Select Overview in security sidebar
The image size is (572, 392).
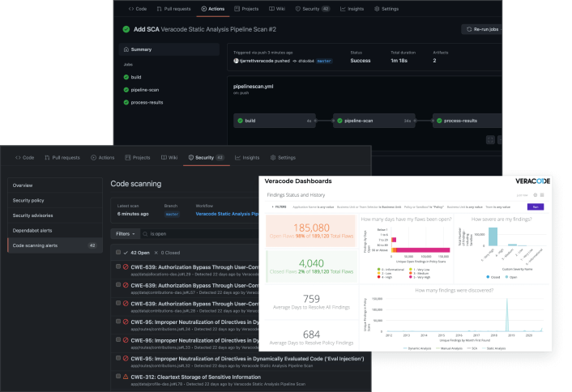[x=55, y=185]
